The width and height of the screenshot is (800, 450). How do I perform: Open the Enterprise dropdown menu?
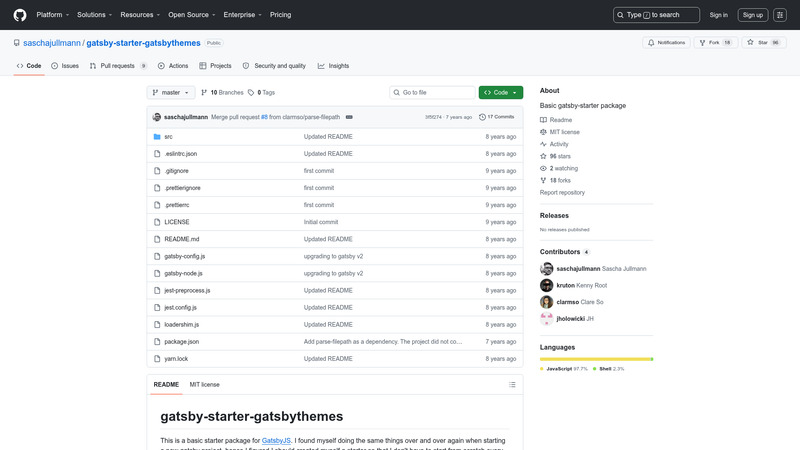pyautogui.click(x=242, y=15)
